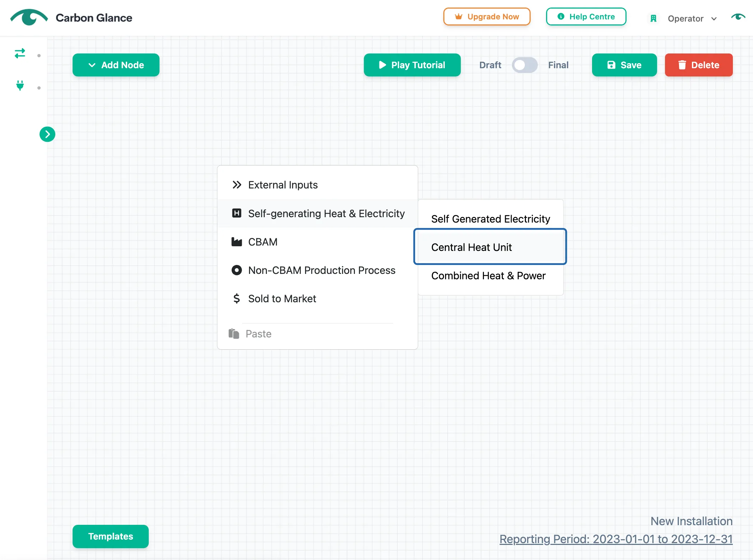Open the Reporting Period link

[x=616, y=539]
